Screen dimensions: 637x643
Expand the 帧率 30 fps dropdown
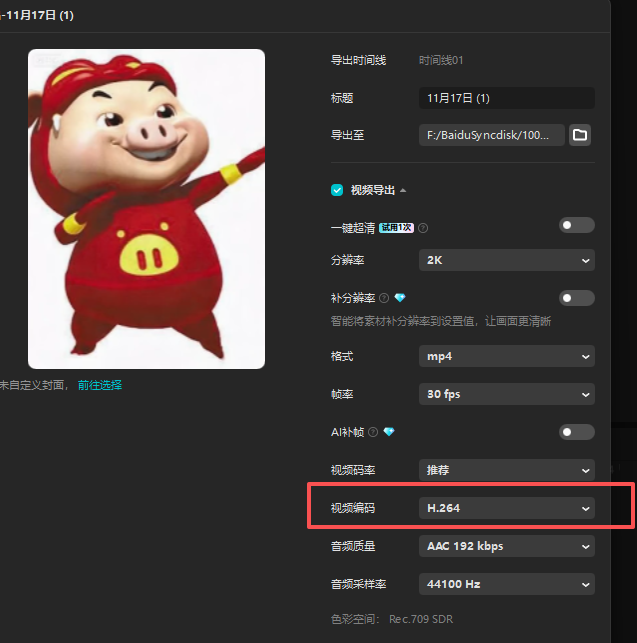(x=506, y=394)
